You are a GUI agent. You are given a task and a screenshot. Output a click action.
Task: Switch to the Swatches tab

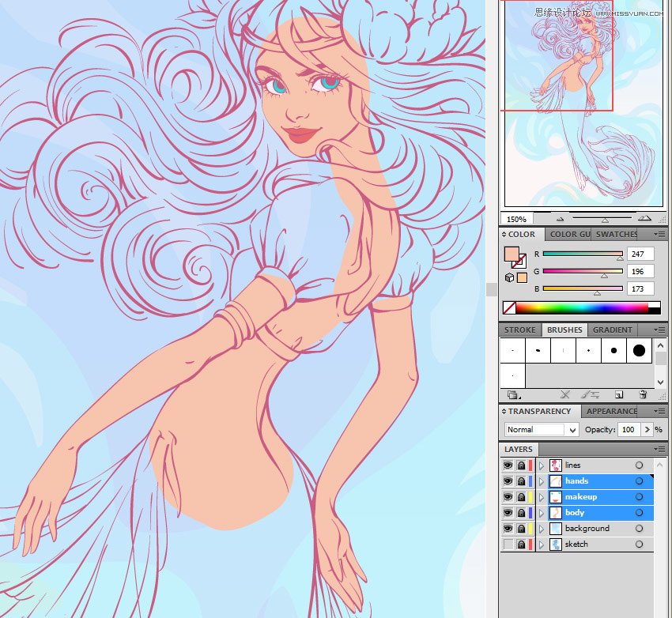coord(617,234)
